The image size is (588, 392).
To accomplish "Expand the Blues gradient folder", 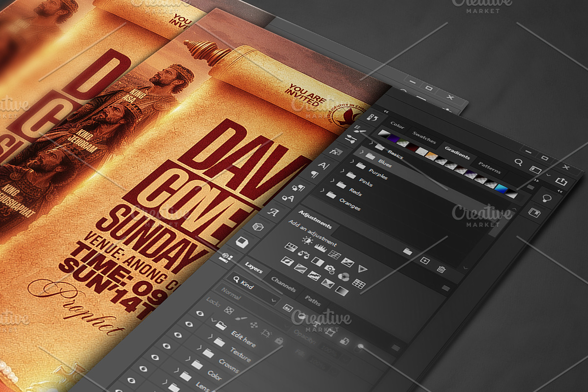I will tap(361, 152).
